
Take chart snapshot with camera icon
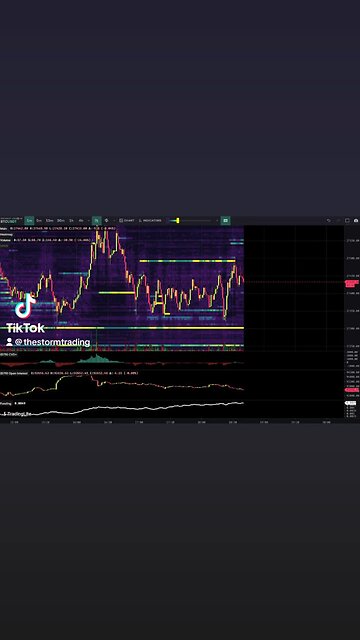[x=356, y=220]
